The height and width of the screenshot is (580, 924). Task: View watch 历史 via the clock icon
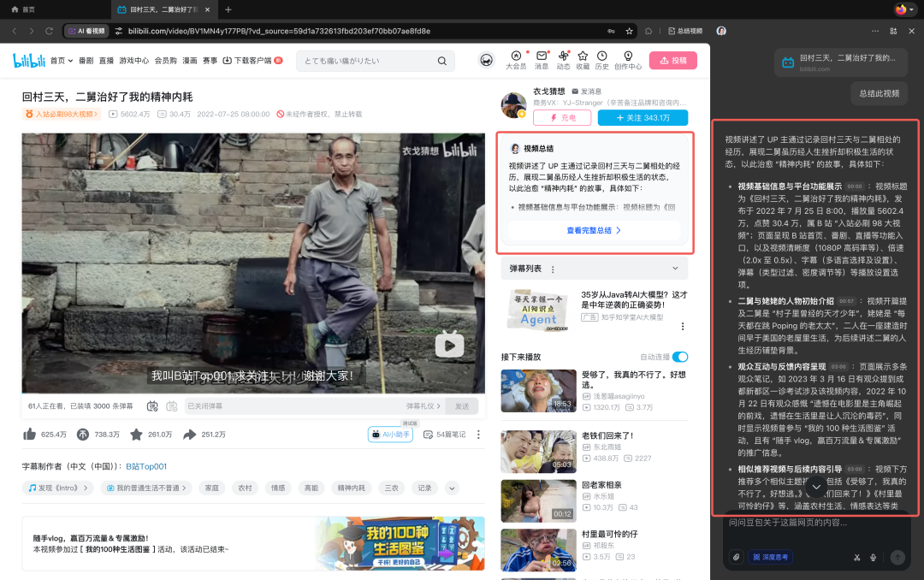pos(602,55)
